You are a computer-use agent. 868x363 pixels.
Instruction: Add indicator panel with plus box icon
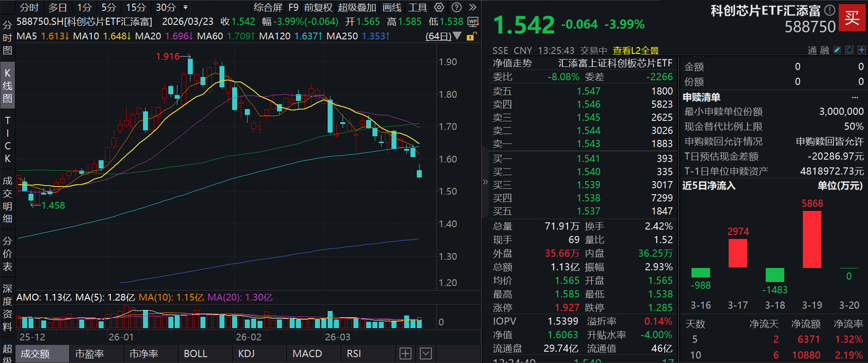coord(405,353)
